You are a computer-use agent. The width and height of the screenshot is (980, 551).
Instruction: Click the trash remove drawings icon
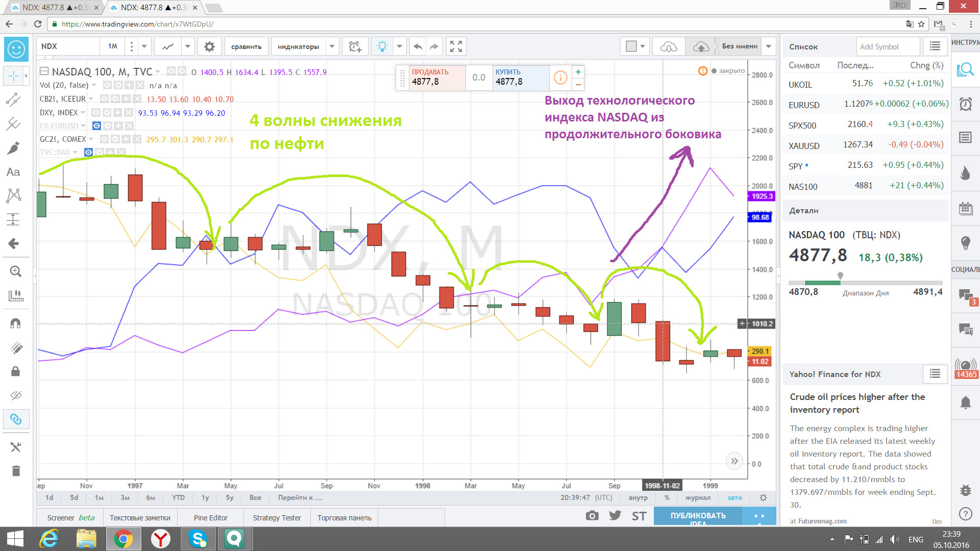tap(16, 471)
